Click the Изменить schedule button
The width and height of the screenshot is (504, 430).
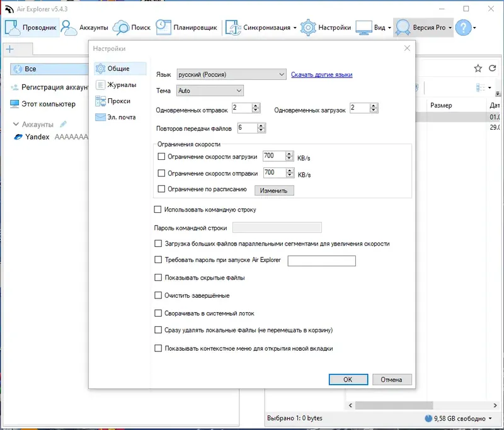click(274, 190)
